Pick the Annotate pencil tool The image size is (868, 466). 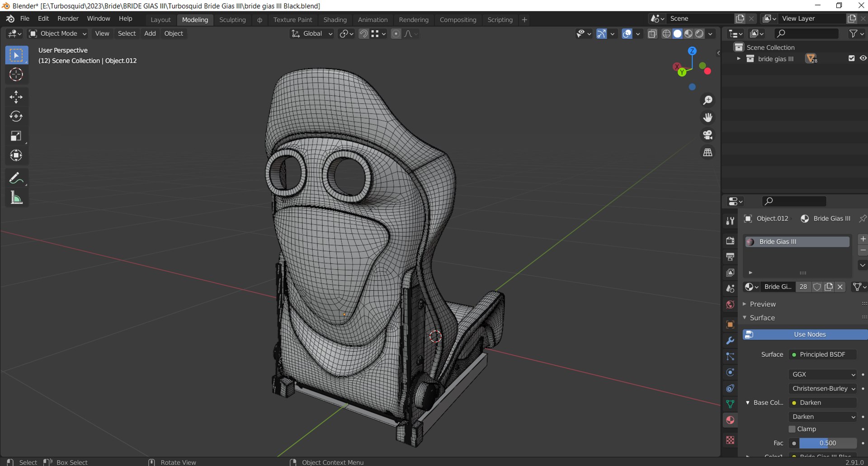16,178
